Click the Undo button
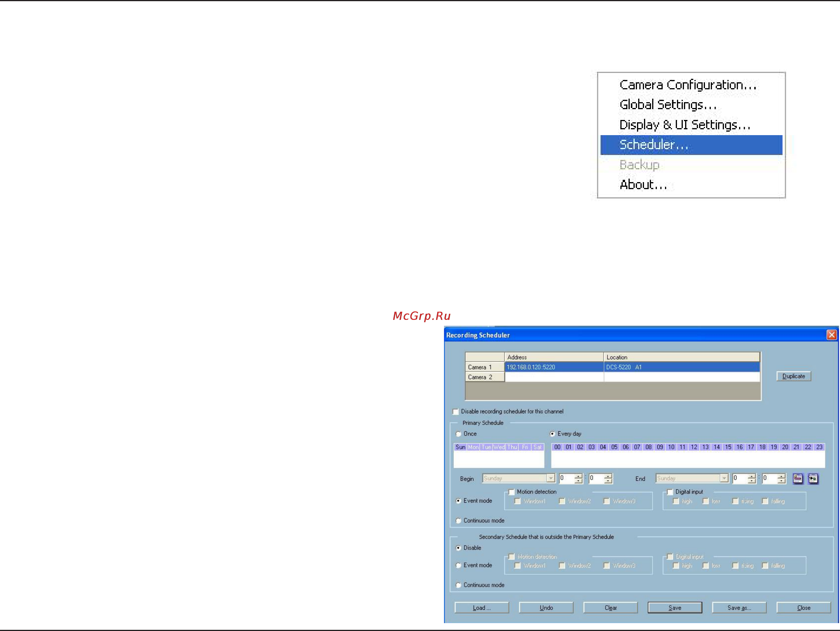Screen dimensions: 840x631 (546, 608)
